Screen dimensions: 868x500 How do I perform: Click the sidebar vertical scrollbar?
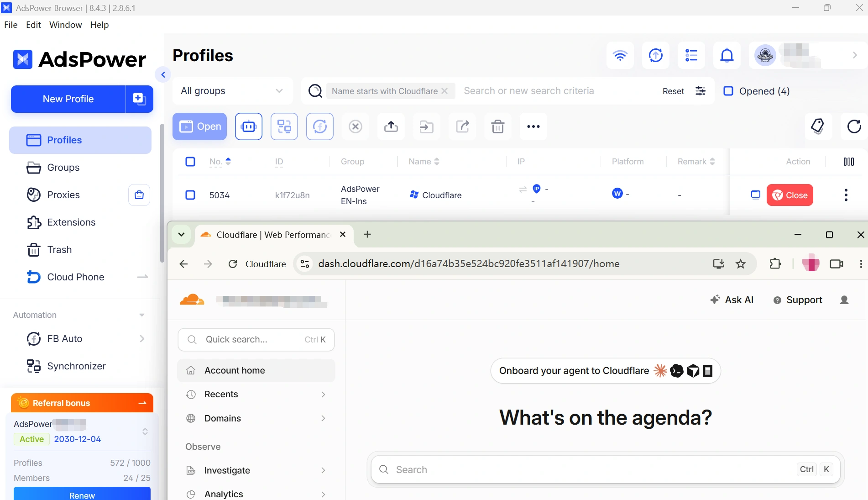pos(162,194)
